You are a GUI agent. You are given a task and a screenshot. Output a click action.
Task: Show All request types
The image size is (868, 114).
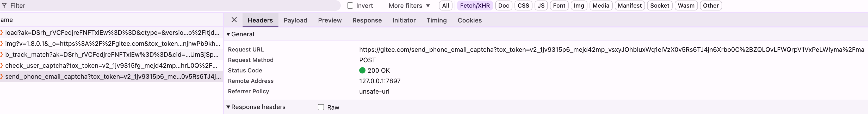(x=445, y=6)
